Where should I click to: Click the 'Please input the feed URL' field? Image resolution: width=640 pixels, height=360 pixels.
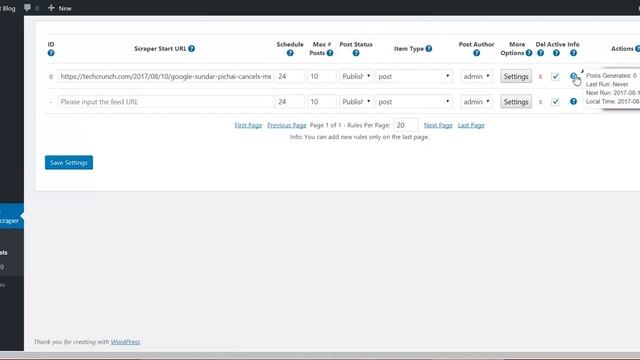pos(165,102)
